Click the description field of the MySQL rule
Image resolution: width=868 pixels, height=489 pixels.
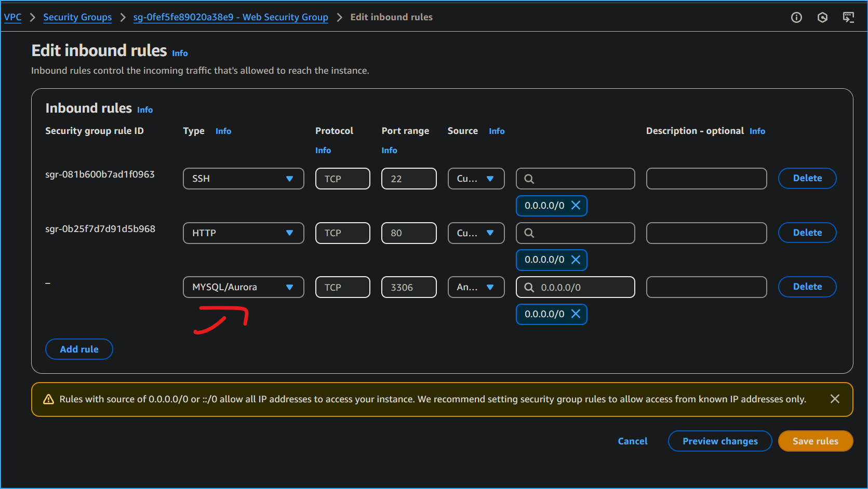(x=706, y=287)
